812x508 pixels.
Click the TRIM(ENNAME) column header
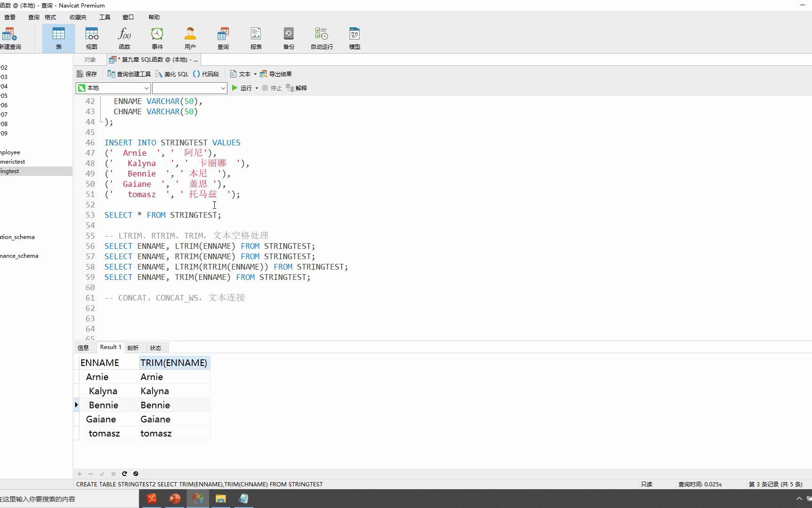coord(174,363)
